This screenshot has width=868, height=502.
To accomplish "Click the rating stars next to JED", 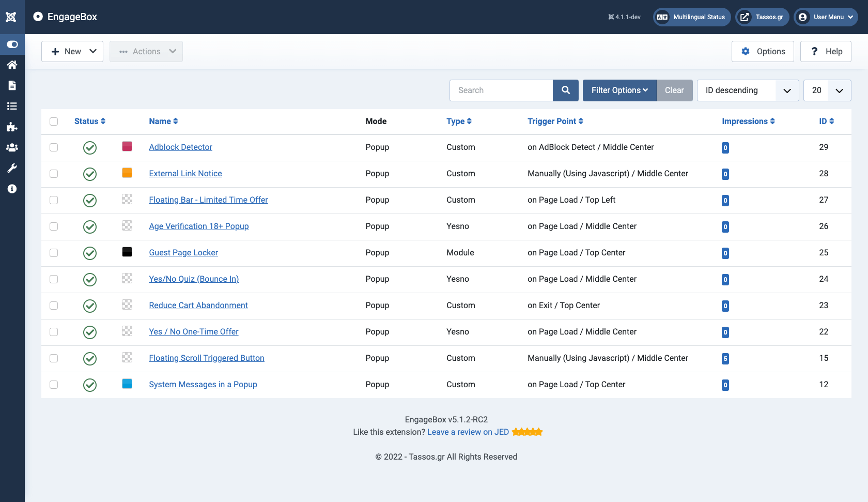I will click(528, 432).
